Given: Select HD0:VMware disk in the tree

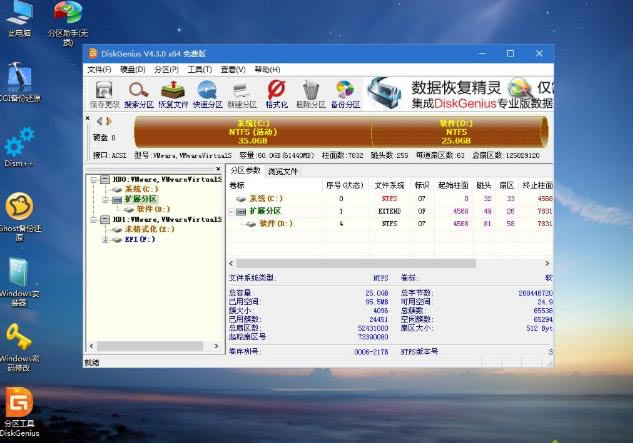Looking at the screenshot, I should tap(167, 179).
